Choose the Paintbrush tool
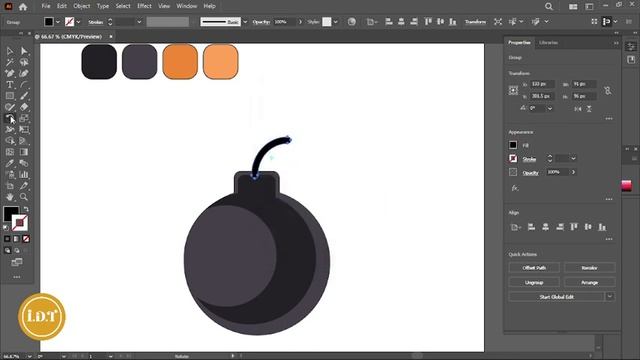The width and height of the screenshot is (640, 360). pos(24,96)
